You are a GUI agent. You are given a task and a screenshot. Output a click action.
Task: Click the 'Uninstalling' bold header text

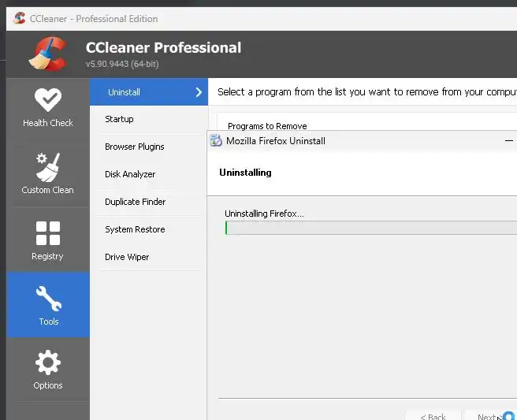pos(245,173)
